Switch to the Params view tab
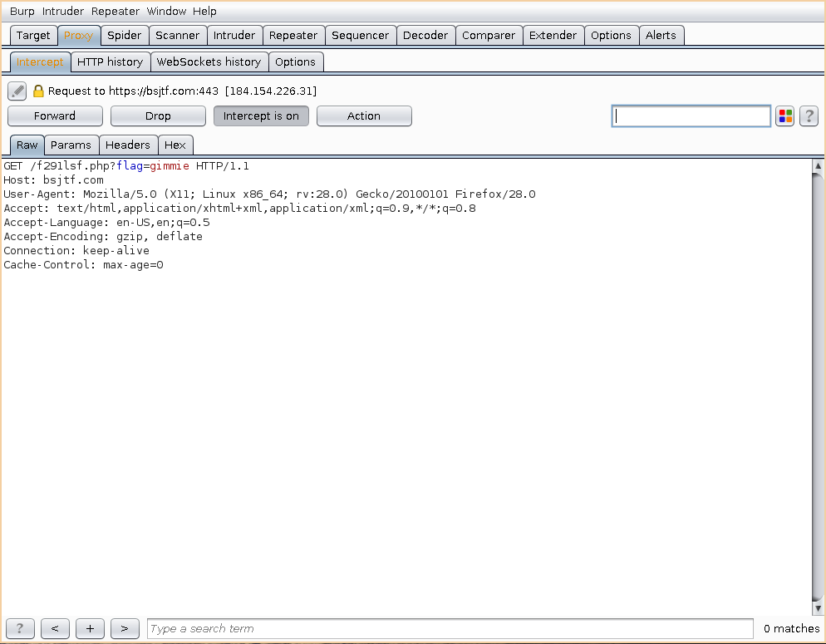Image resolution: width=826 pixels, height=644 pixels. pos(71,145)
